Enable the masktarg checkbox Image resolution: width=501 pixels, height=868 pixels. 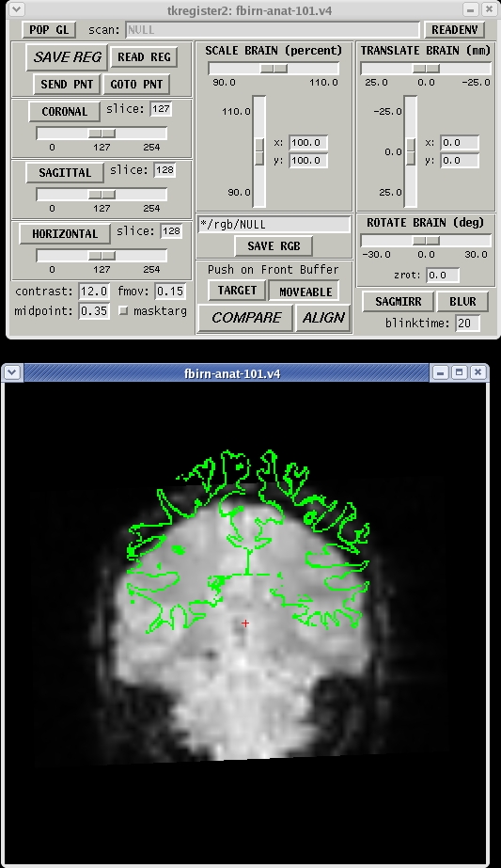[123, 311]
